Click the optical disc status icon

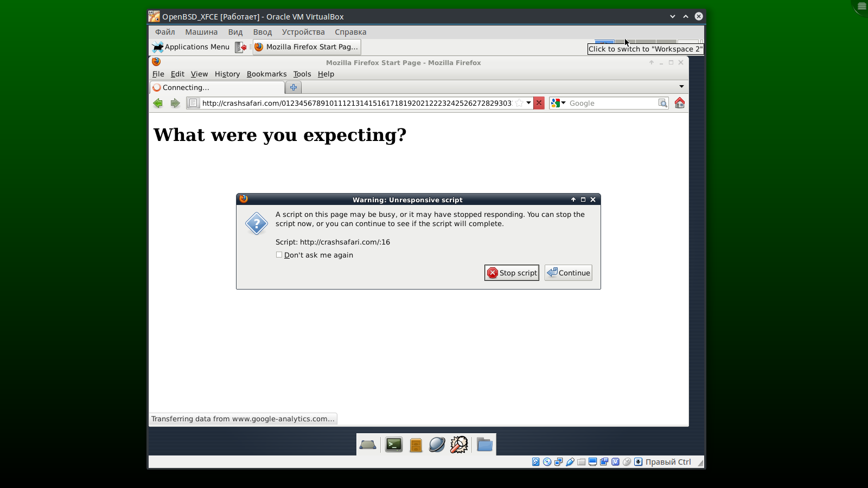pos(547,462)
